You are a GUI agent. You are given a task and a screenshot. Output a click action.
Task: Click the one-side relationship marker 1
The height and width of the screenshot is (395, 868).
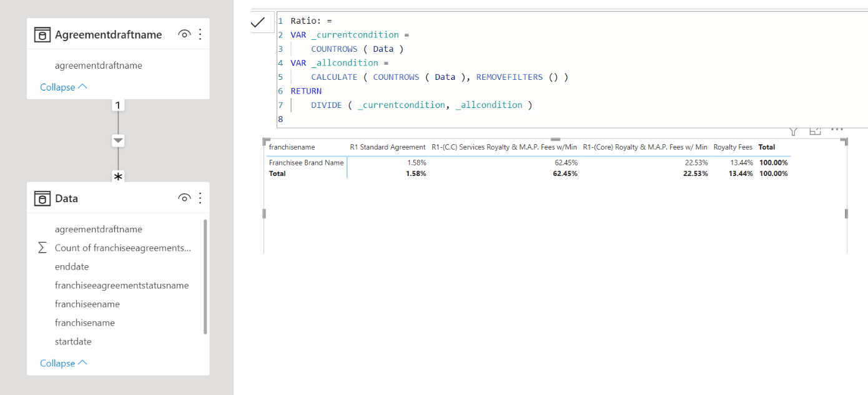(118, 105)
